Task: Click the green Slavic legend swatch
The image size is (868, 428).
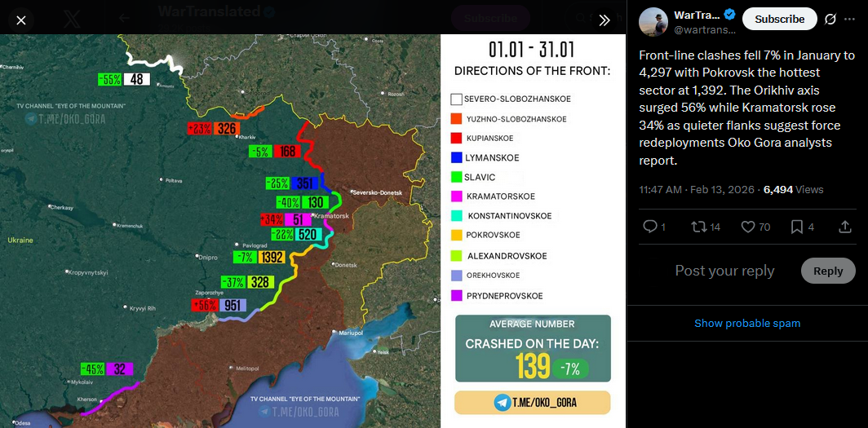Action: tap(456, 178)
